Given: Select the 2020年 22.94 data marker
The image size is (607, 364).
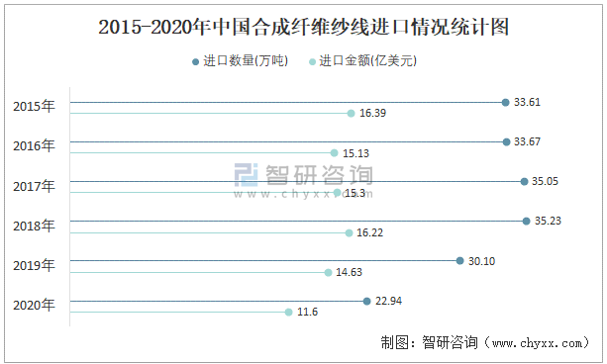Looking at the screenshot, I should (367, 301).
